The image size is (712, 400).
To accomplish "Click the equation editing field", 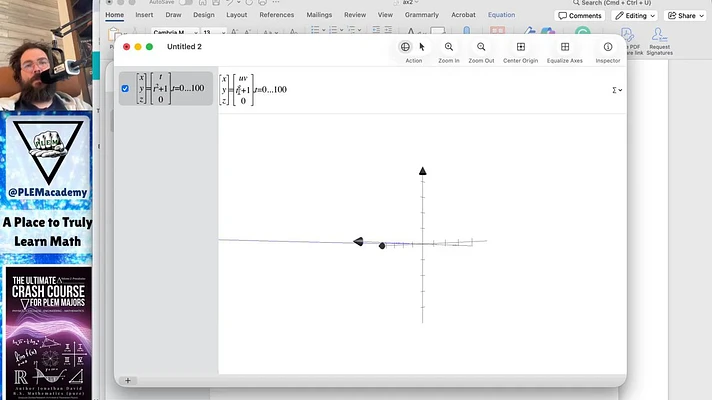I will pyautogui.click(x=422, y=90).
